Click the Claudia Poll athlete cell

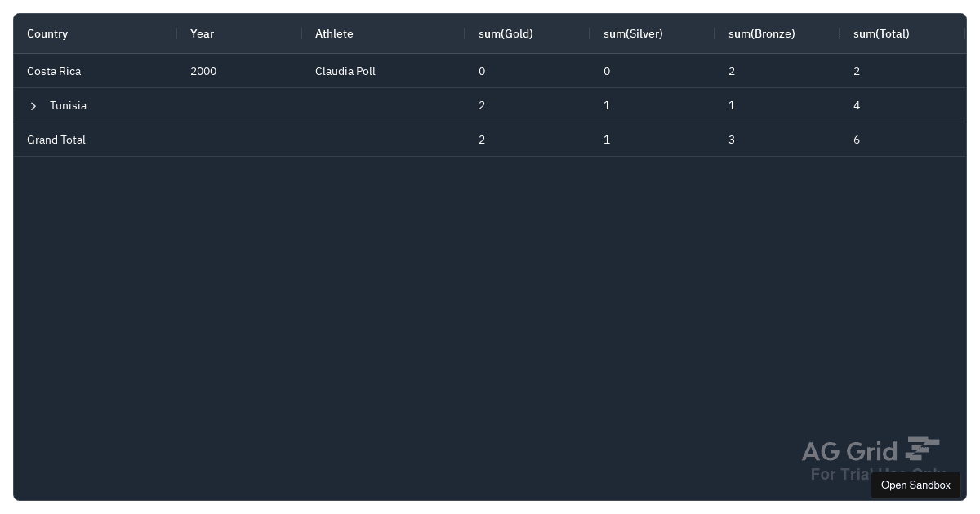[345, 71]
